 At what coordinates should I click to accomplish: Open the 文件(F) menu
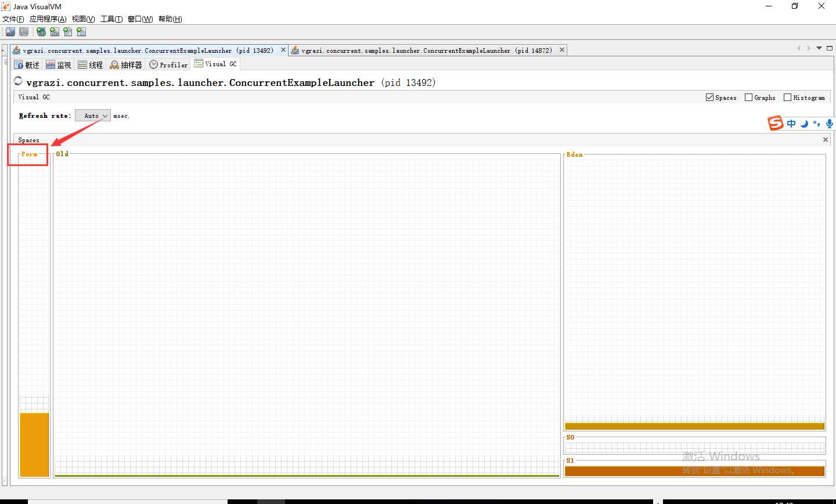(13, 19)
